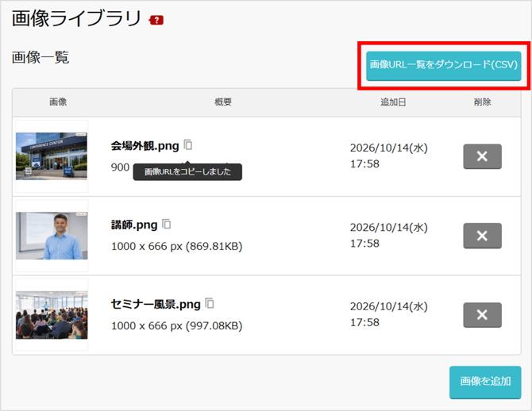Copy URL icon next to 会場外観.png
The image size is (532, 411).
point(188,144)
